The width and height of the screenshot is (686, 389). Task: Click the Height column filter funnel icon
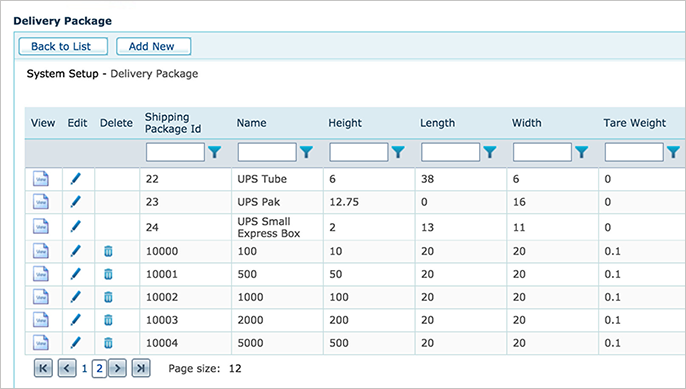tap(398, 152)
